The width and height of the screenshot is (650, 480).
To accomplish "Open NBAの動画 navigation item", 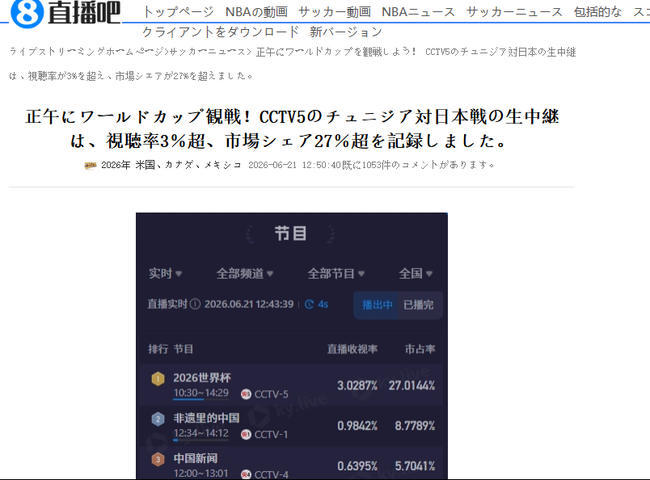I will [256, 12].
